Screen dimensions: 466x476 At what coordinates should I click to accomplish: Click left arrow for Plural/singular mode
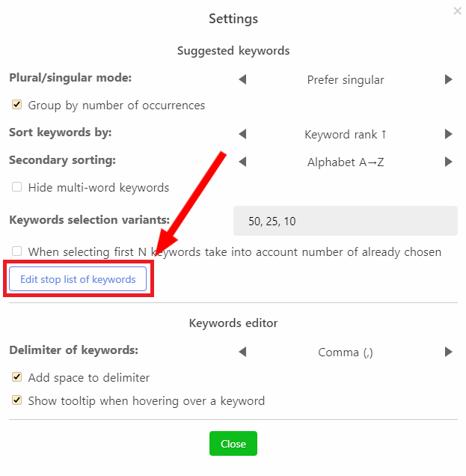pyautogui.click(x=242, y=79)
